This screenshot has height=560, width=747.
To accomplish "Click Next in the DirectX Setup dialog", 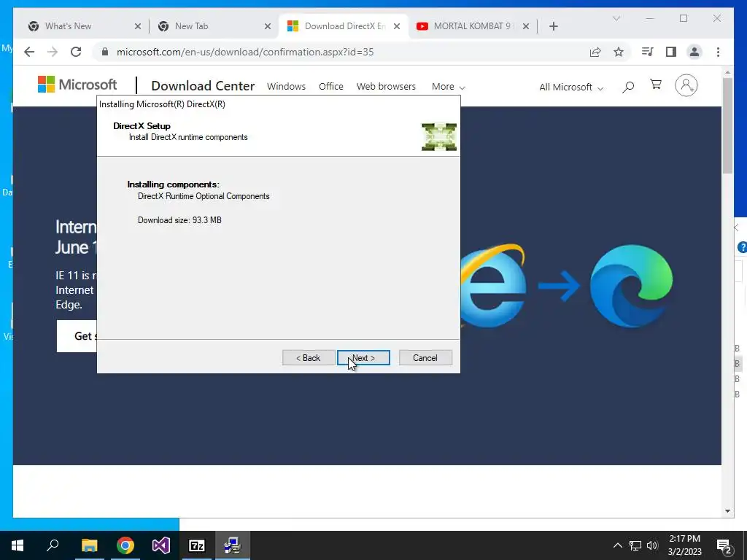I will 363,357.
